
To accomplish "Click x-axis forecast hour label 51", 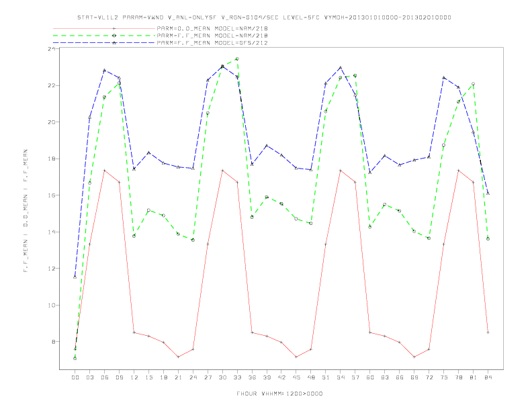I will point(326,377).
